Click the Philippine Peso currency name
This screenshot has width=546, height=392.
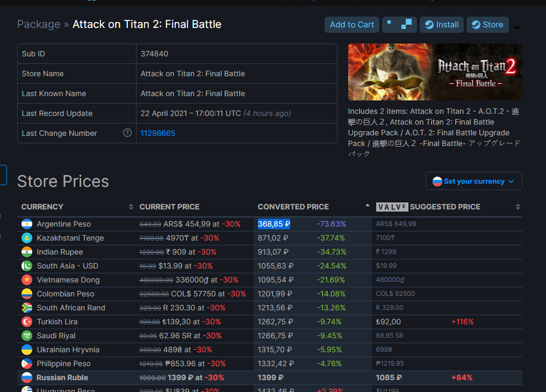(x=64, y=364)
